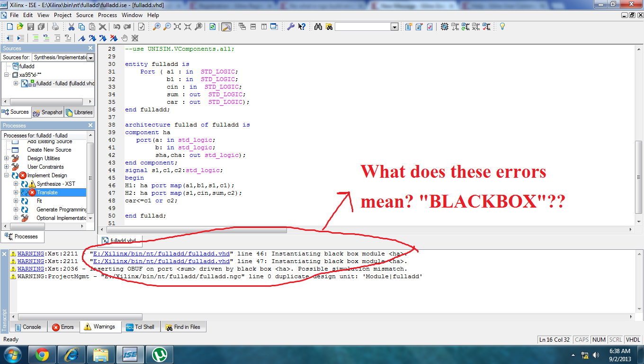Click the Refresh icon in the toolbar

213,27
